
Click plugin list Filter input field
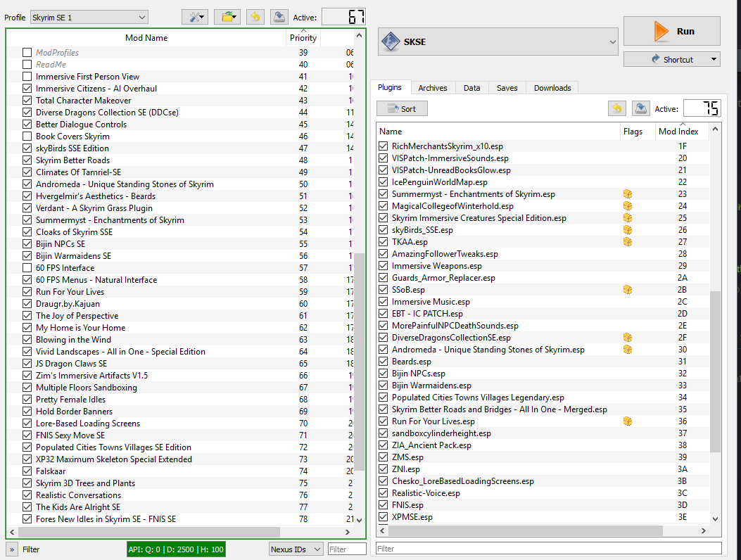coord(548,548)
